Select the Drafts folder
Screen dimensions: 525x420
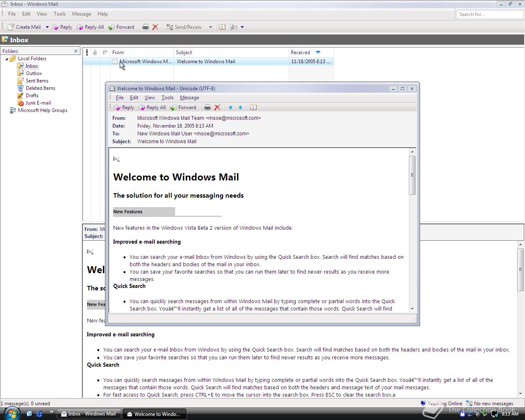[32, 96]
